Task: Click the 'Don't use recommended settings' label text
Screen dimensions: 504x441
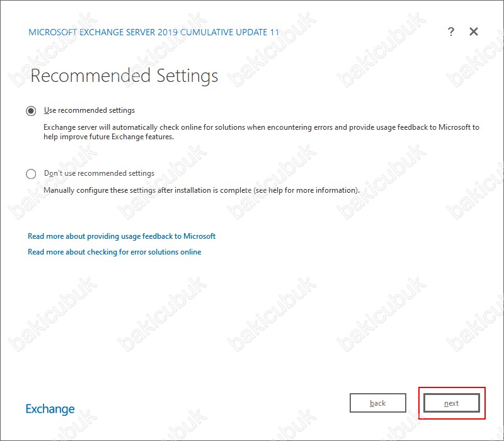Action: (x=99, y=173)
